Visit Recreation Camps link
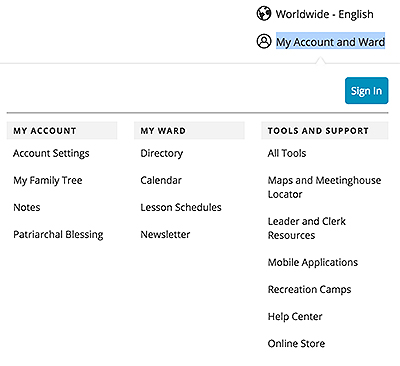This screenshot has width=400, height=366. click(309, 289)
